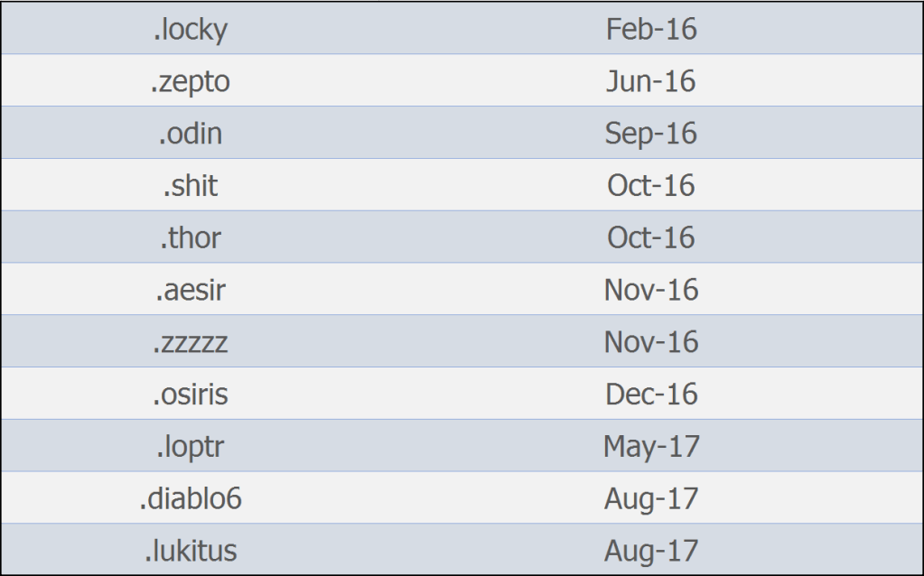Click the .locky extension cell

pos(190,30)
